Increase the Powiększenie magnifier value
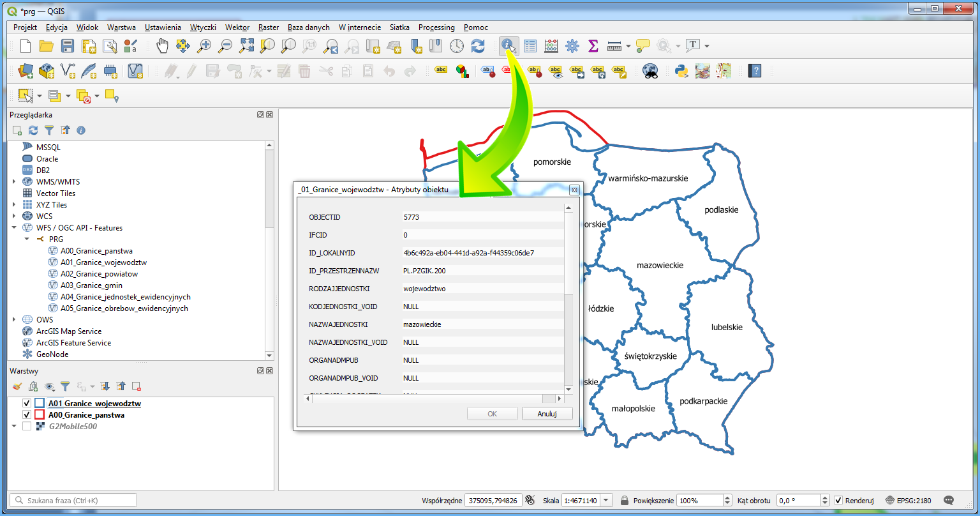The width and height of the screenshot is (980, 516). click(727, 497)
